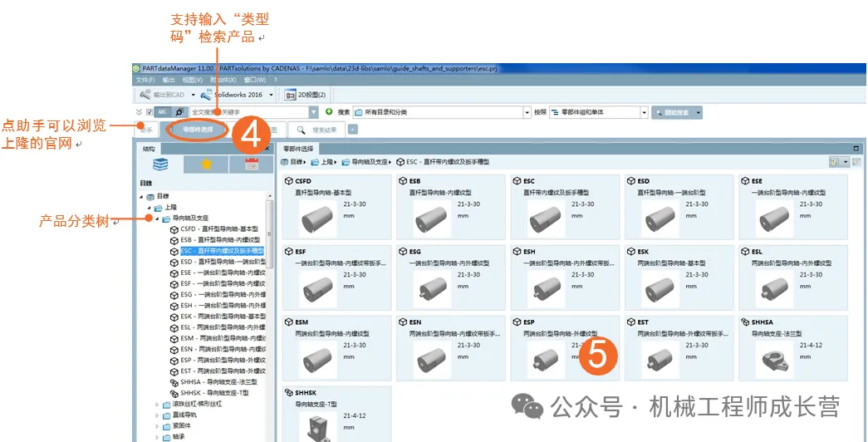
Task: Click the cube icon on the ESD card
Action: [x=631, y=181]
